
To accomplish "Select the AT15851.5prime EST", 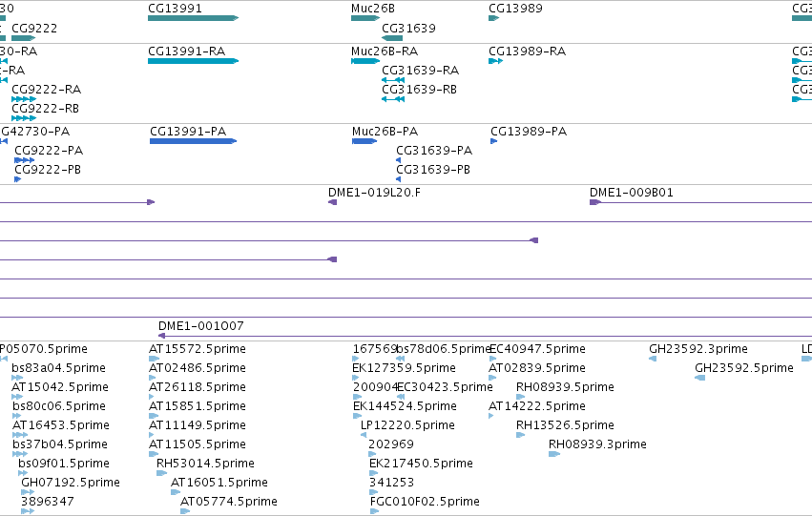I will [x=154, y=416].
